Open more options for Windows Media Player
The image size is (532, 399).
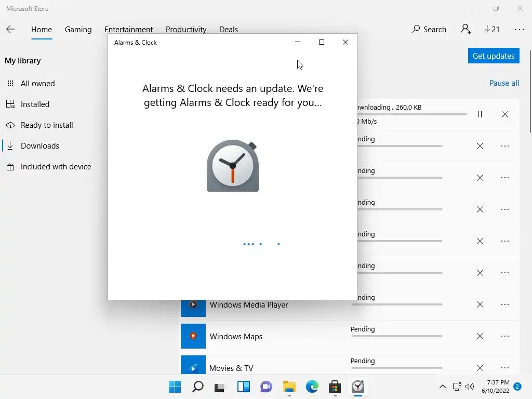point(505,304)
